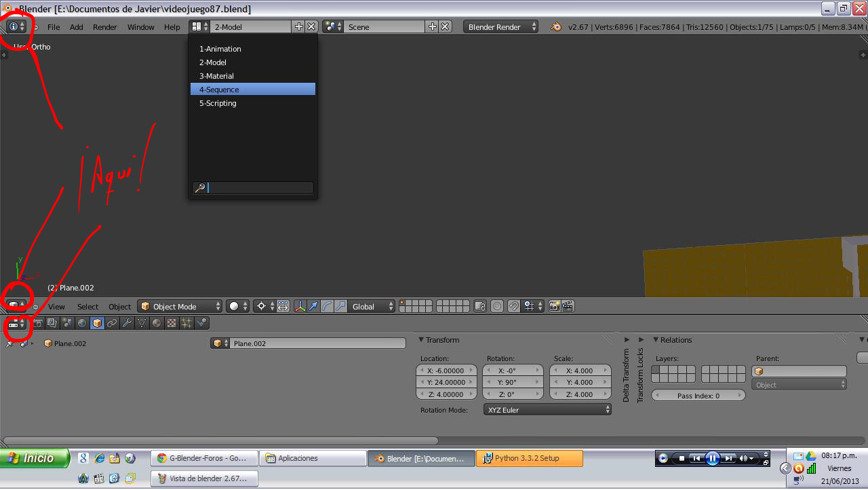
Task: Toggle proportional editing mode button
Action: [x=497, y=306]
